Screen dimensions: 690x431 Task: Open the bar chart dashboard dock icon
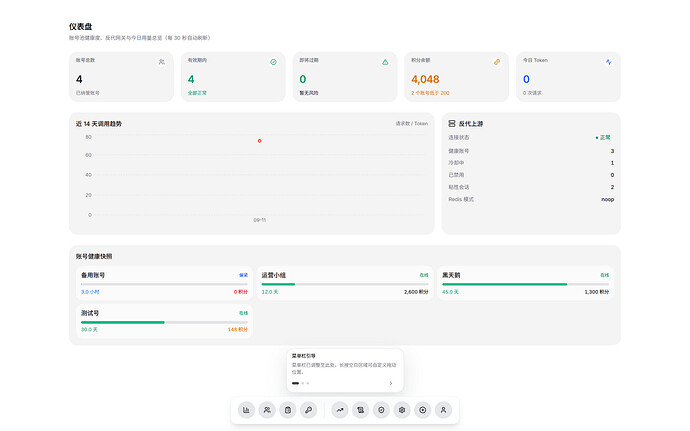(246, 410)
